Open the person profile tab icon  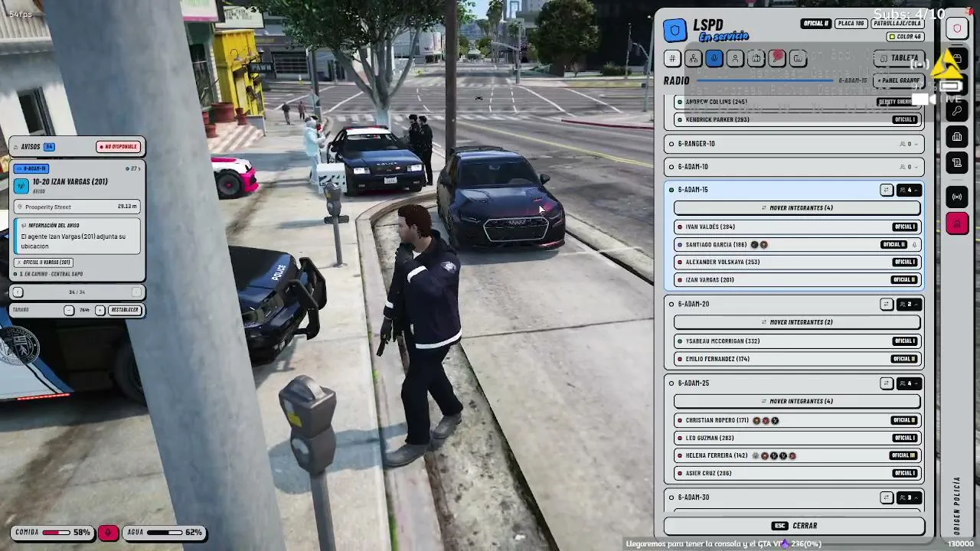pyautogui.click(x=735, y=59)
